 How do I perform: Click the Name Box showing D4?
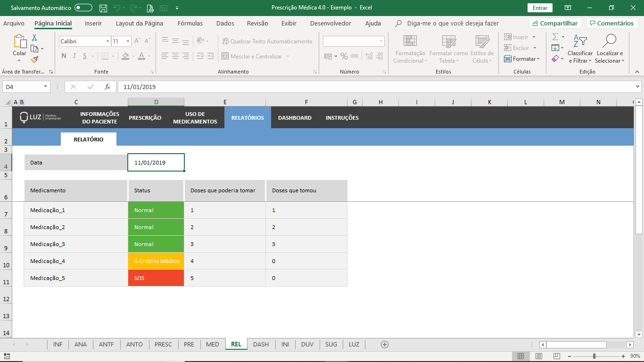(23, 87)
